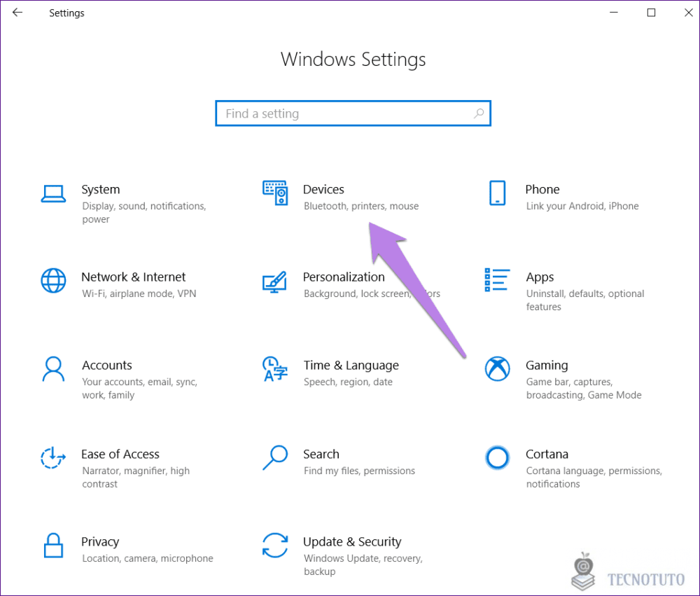Click 'Uninstall, defaults, optional features' description

click(584, 300)
